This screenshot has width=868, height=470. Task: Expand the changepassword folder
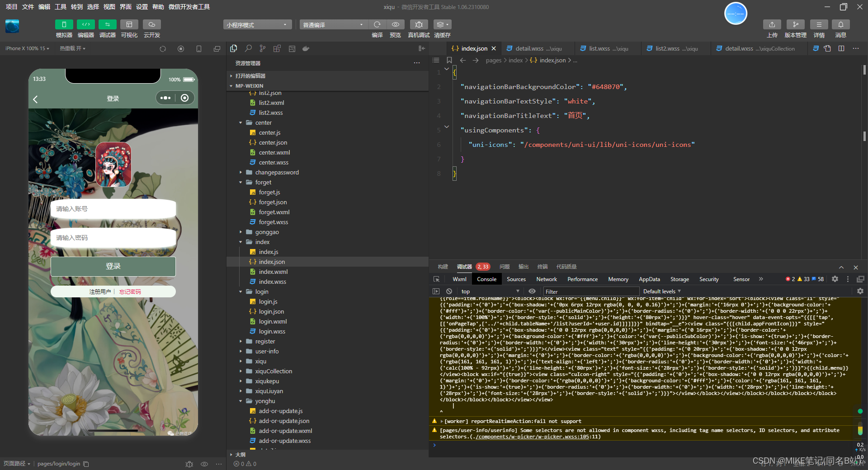(x=277, y=172)
